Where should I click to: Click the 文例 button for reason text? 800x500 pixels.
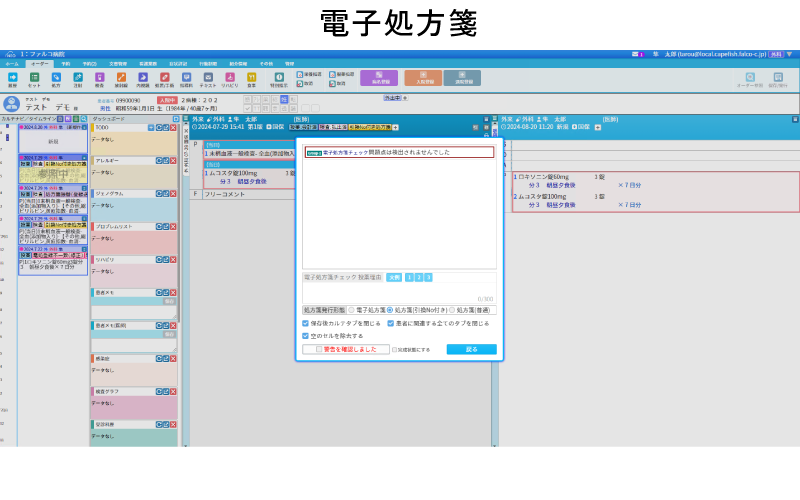tap(394, 277)
